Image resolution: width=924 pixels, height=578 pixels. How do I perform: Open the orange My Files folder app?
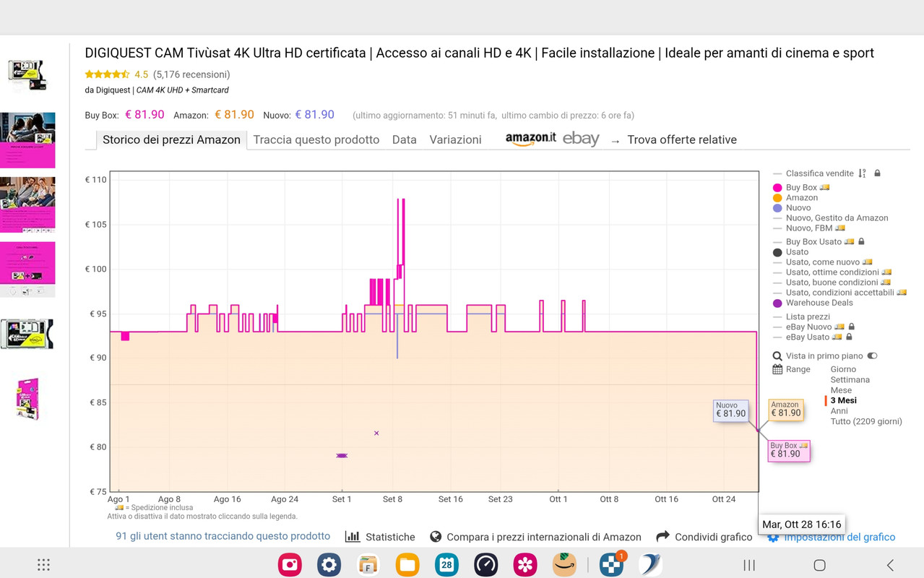tap(407, 565)
